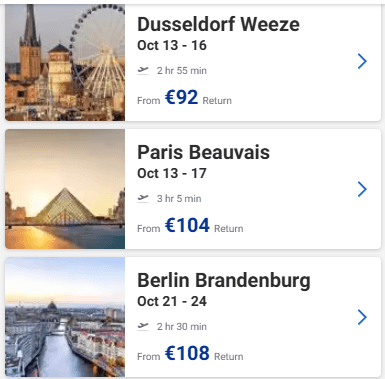Choose the €108 return fare

click(187, 354)
